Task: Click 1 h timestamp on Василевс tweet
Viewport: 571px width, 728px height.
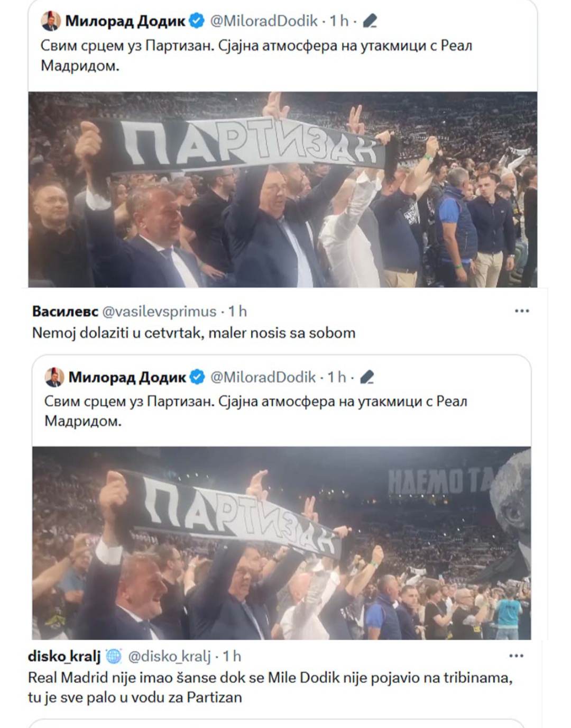Action: pos(237,311)
